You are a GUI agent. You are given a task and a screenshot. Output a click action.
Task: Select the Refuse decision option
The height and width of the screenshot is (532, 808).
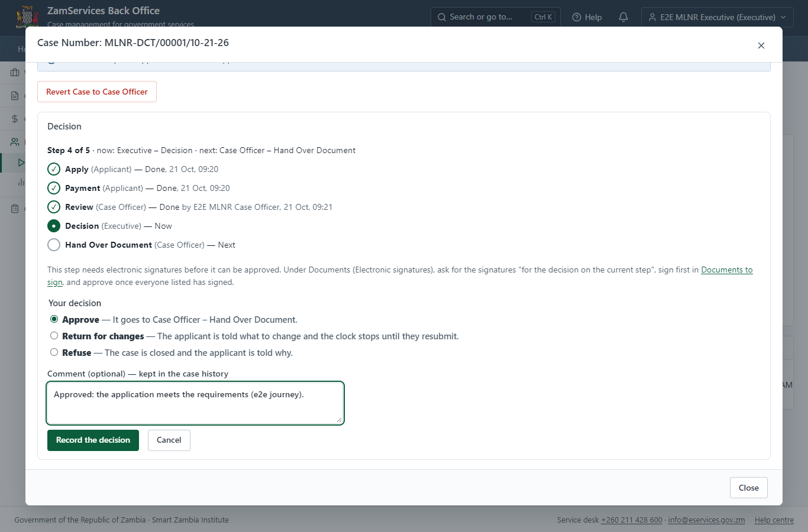[54, 352]
